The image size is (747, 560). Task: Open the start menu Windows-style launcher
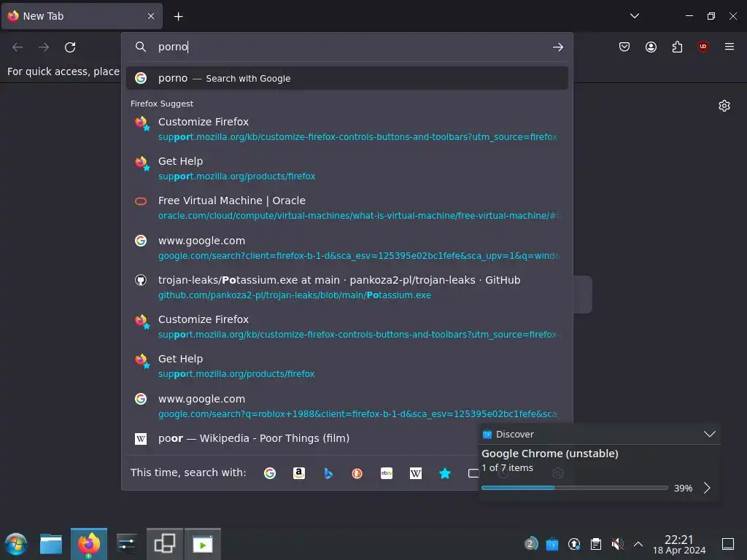coord(16,544)
